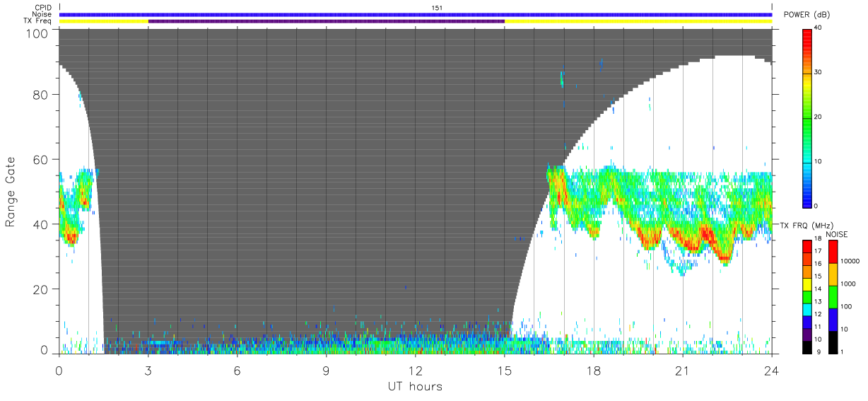868x401 pixels.
Task: Click power scale label 40
Action: (819, 28)
